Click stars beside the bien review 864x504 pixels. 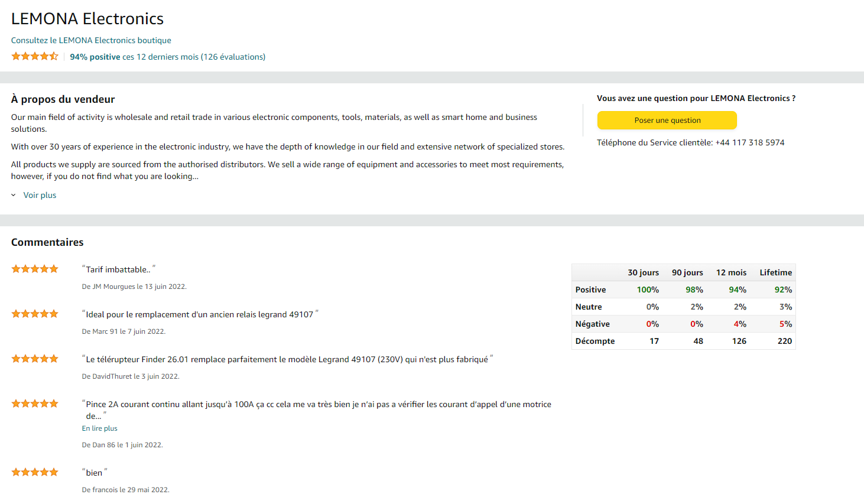[35, 472]
